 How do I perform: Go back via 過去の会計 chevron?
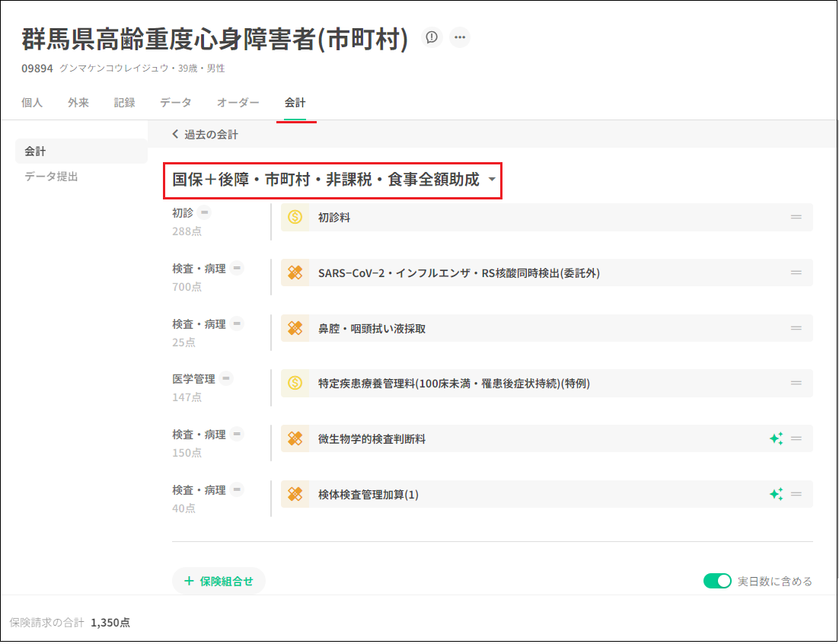tap(176, 135)
